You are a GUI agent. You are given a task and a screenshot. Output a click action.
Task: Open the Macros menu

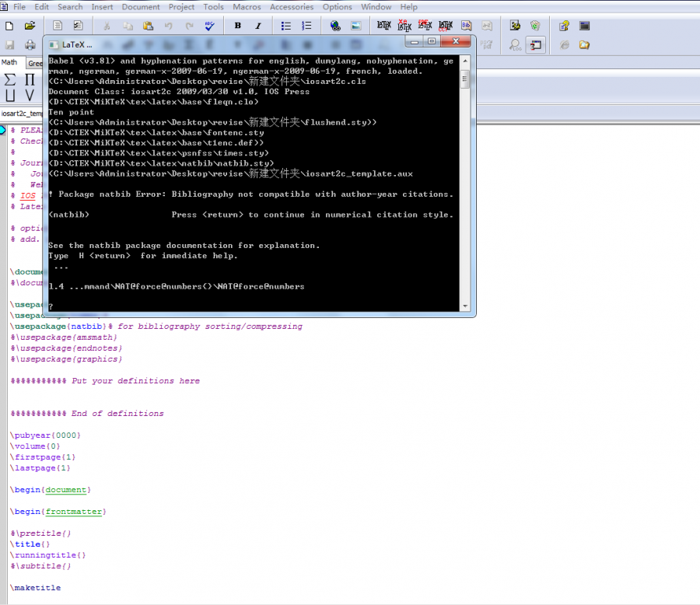[247, 7]
